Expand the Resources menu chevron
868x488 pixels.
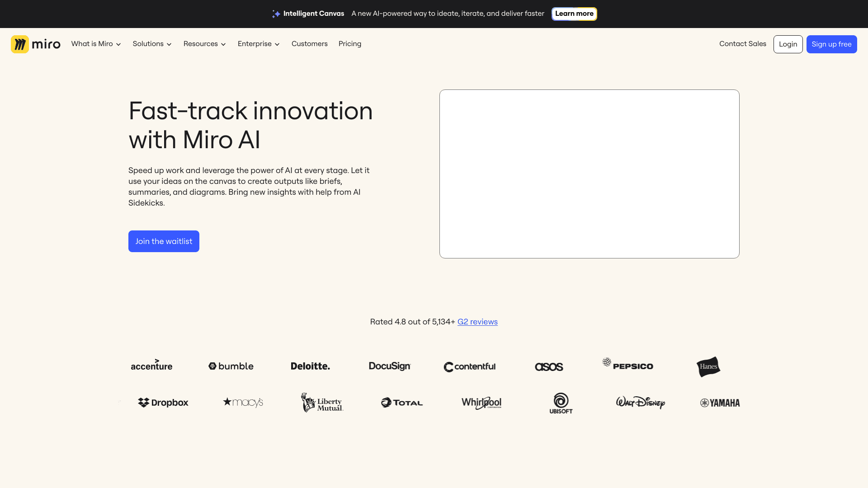(x=223, y=44)
